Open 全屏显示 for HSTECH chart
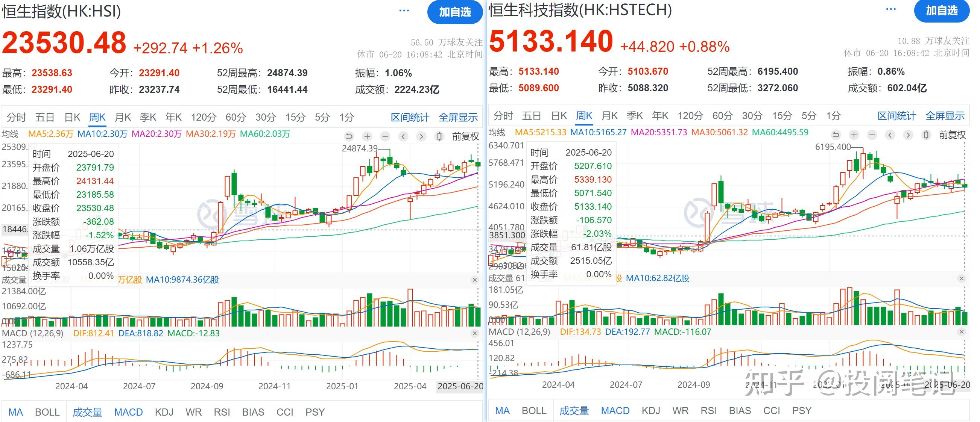This screenshot has width=980, height=422. click(x=945, y=116)
